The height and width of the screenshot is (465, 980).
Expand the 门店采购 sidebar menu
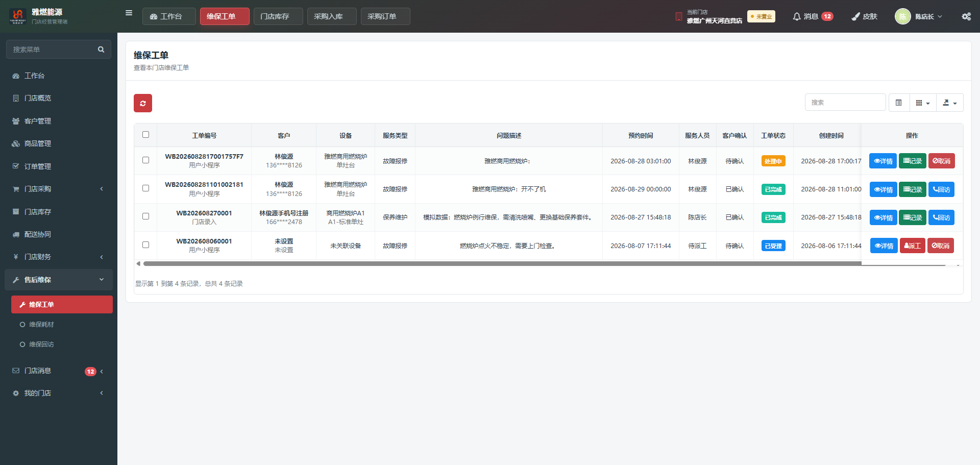59,189
